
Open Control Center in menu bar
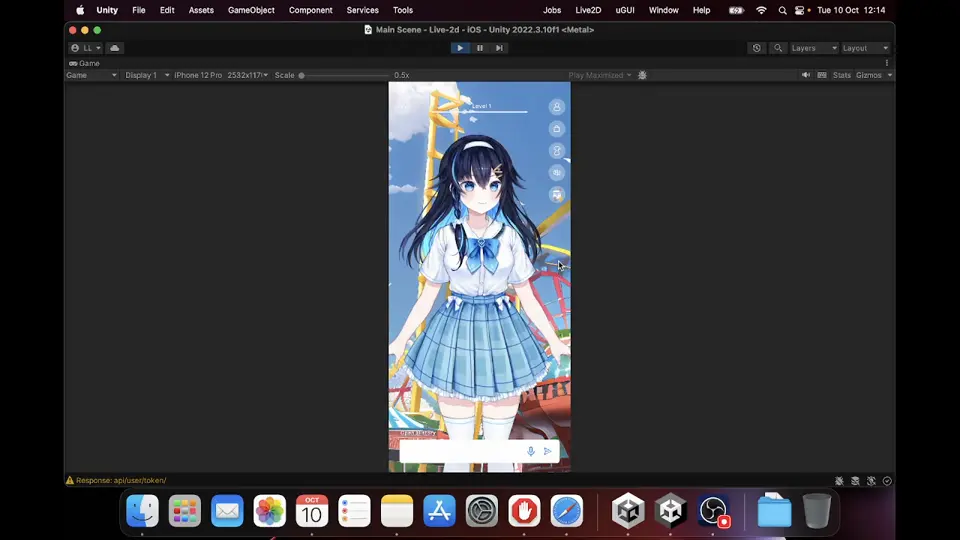[x=800, y=10]
